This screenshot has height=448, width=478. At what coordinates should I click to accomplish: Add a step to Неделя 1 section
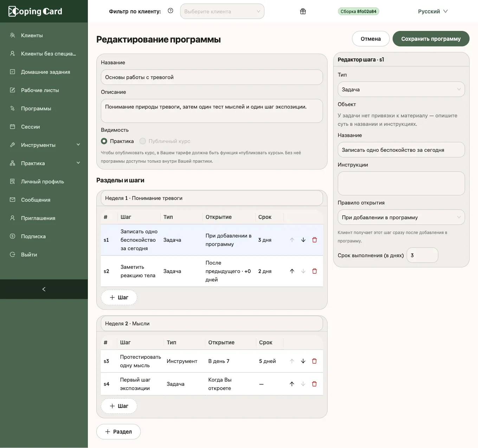(x=119, y=298)
